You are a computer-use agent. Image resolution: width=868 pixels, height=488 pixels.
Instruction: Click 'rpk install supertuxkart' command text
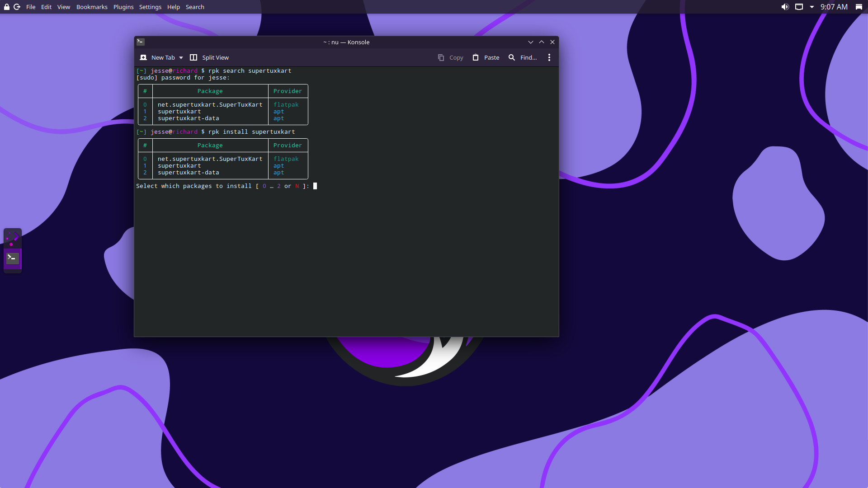pyautogui.click(x=251, y=132)
